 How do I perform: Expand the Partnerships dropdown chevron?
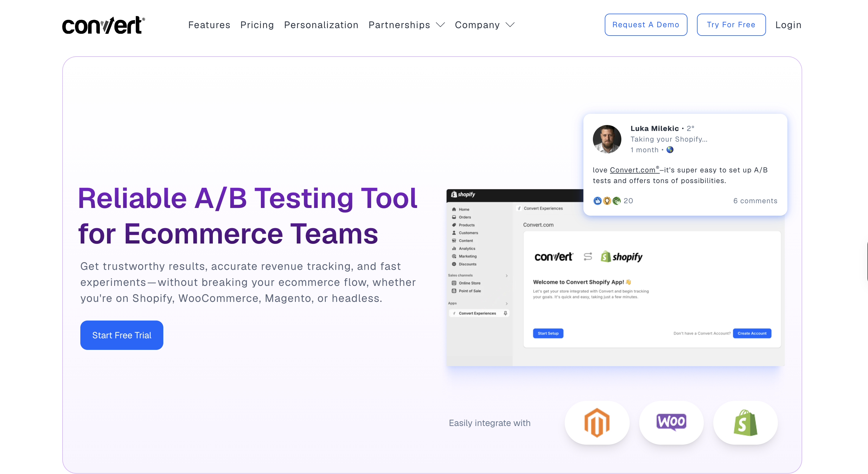[x=440, y=25]
